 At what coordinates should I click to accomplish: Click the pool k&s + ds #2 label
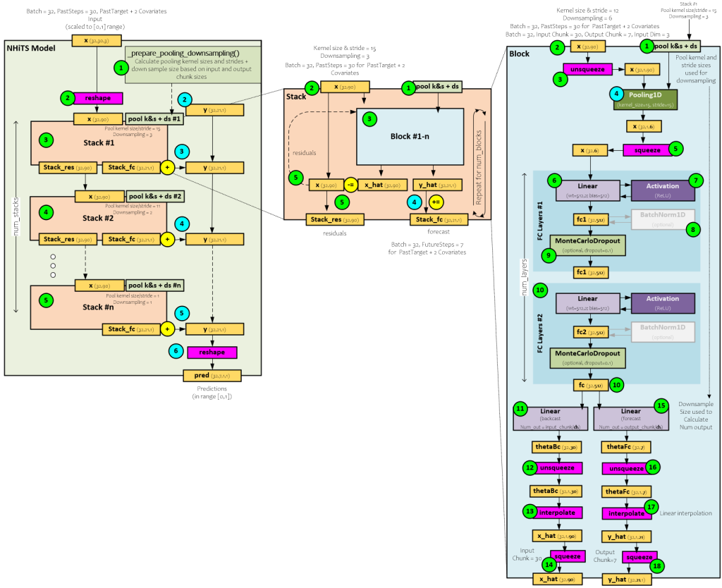[x=154, y=195]
